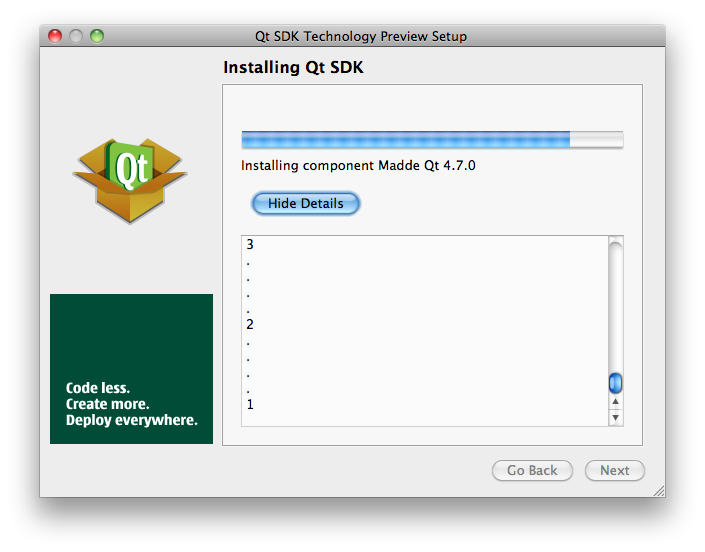Click the installation progress bar
This screenshot has width=705, height=552.
pyautogui.click(x=432, y=139)
